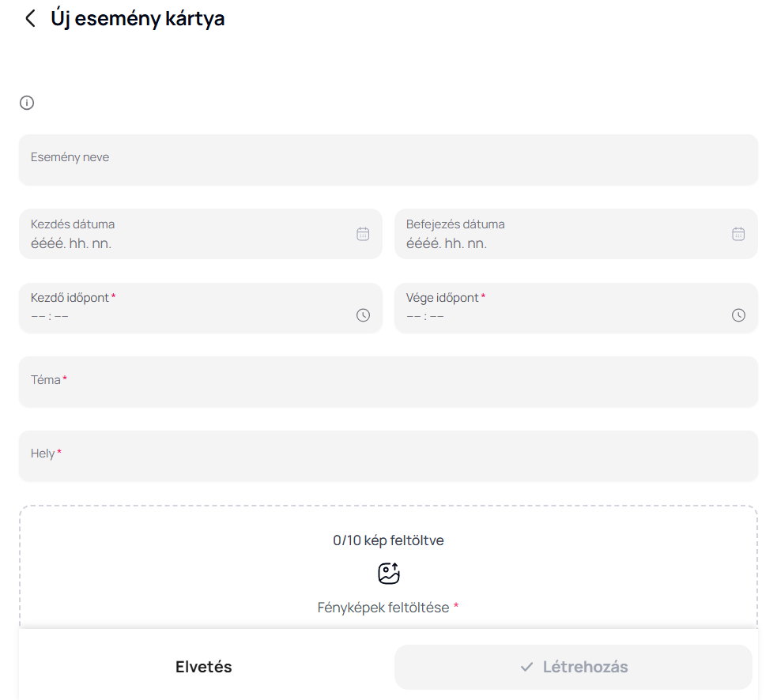Select the minutes segment in Vége időpont

437,317
